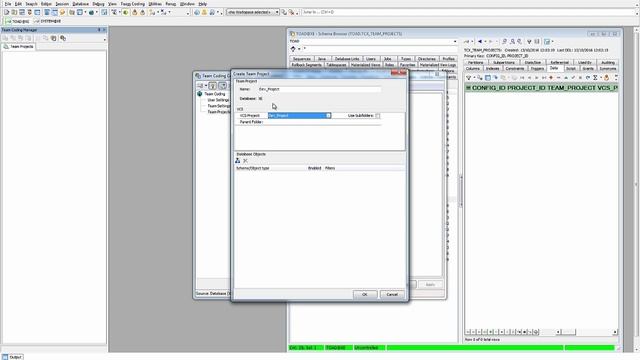Click the Enabled column header
Image resolution: width=640 pixels, height=360 pixels.
click(314, 168)
